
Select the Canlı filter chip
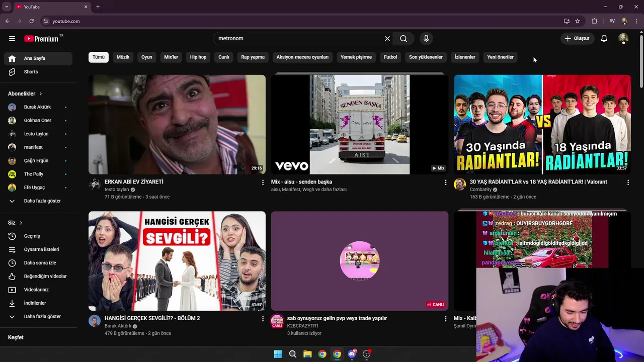[224, 57]
